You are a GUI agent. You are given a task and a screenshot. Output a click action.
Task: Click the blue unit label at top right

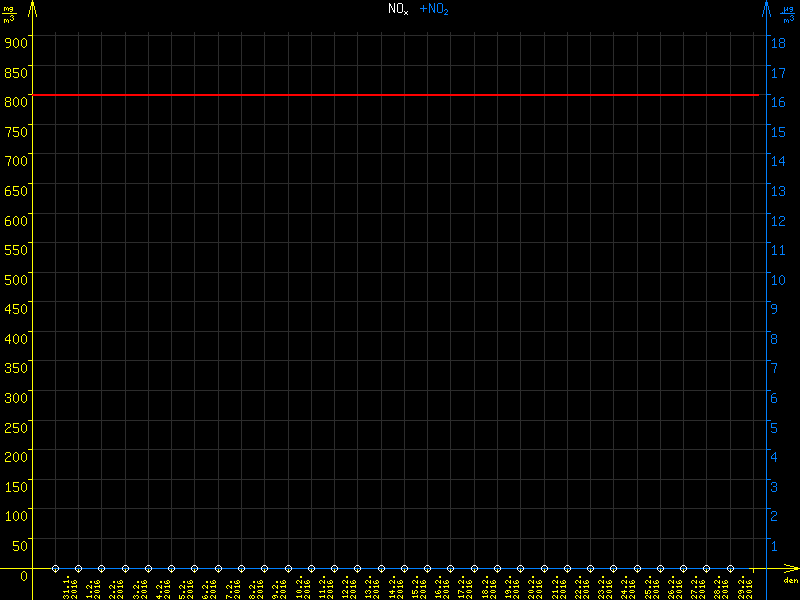[789, 14]
